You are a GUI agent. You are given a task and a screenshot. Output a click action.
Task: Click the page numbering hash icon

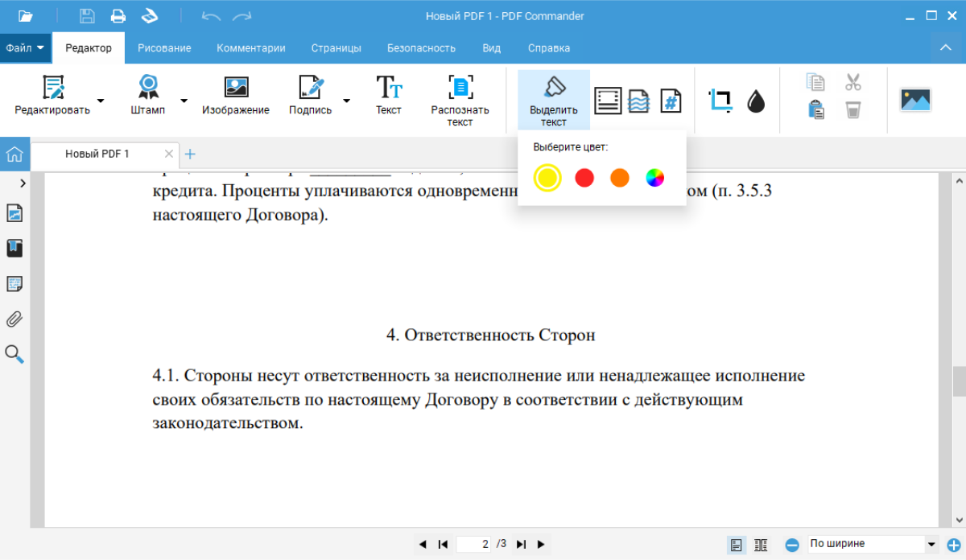coord(671,101)
